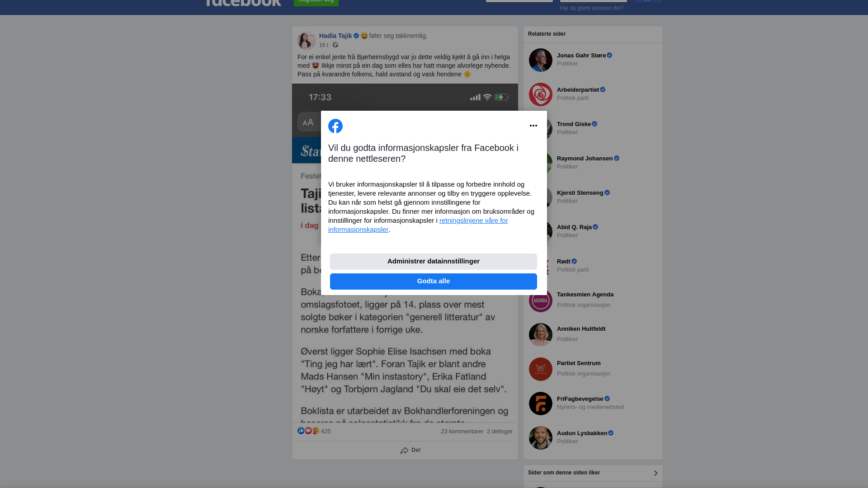
Task: Click verified badge beside Audun Lysbakken
Action: coord(611,433)
